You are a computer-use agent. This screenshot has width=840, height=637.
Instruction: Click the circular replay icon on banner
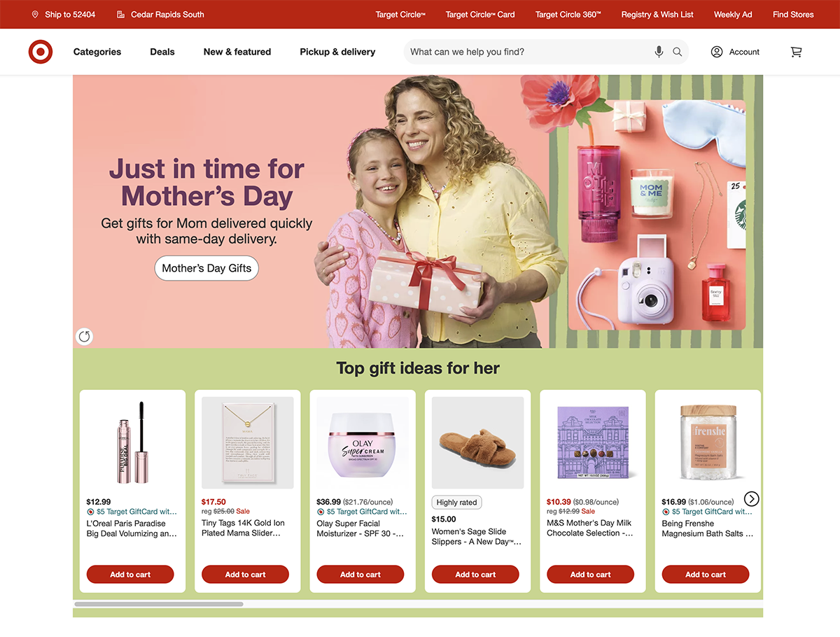[x=84, y=337]
